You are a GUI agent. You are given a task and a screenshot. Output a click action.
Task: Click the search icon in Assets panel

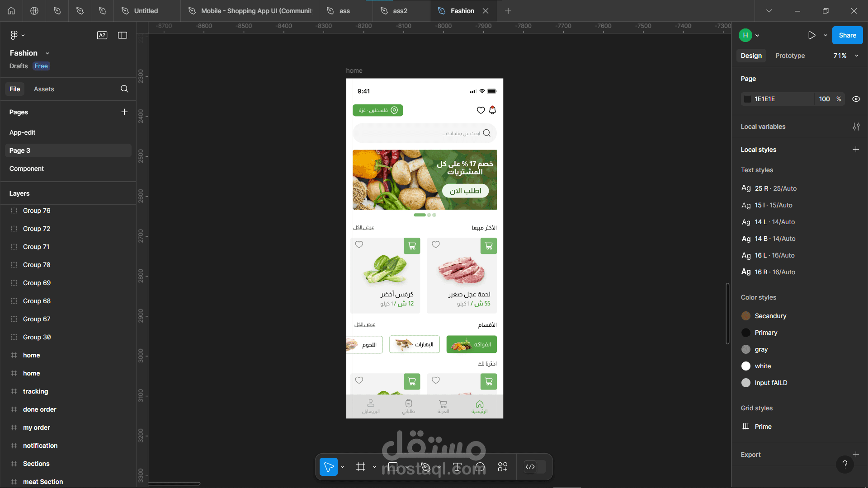click(125, 89)
